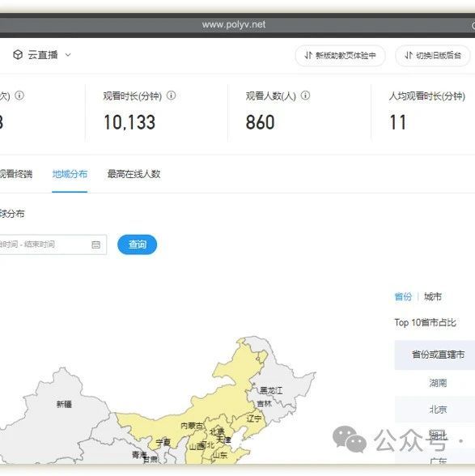Select the 地域分布 tab
The width and height of the screenshot is (475, 476).
[x=70, y=174]
